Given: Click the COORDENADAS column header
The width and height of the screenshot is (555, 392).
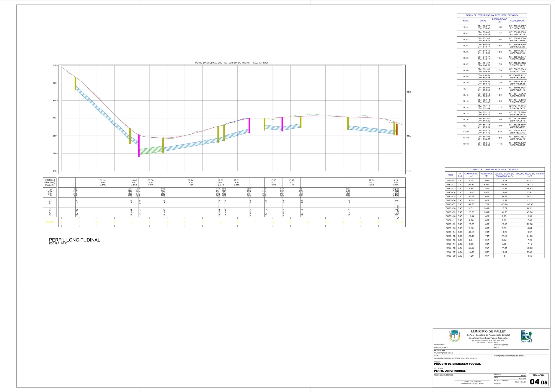Looking at the screenshot, I should pos(517,21).
